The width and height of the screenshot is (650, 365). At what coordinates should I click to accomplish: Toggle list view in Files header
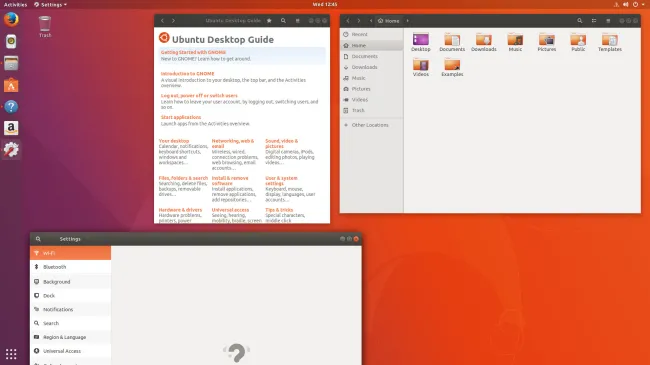594,21
